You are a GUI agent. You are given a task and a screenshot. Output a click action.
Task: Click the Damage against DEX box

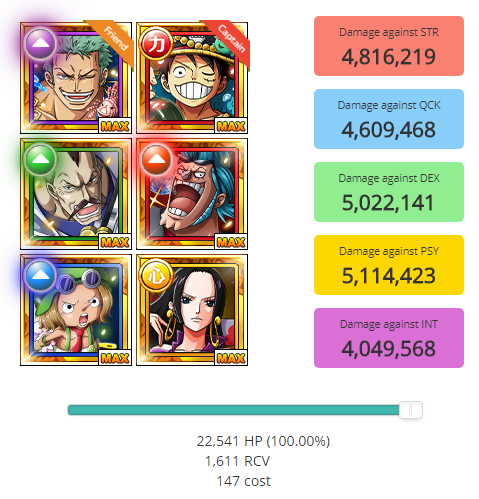pyautogui.click(x=389, y=192)
